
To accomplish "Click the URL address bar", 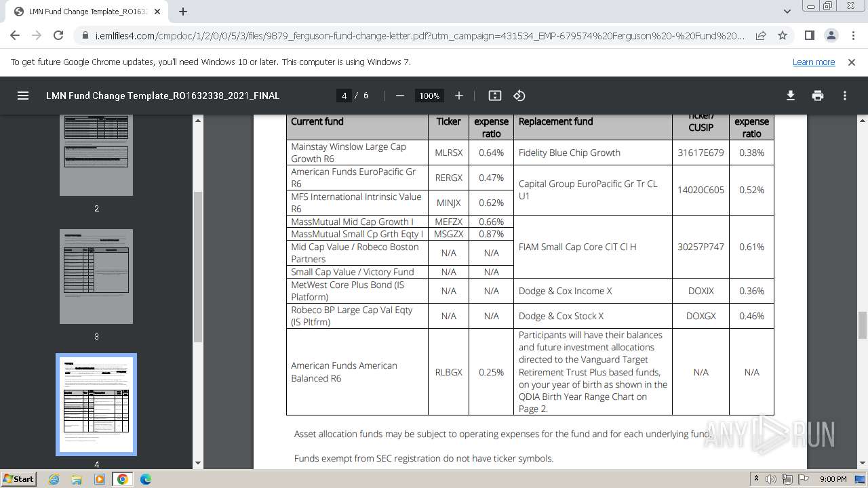I will tap(419, 35).
